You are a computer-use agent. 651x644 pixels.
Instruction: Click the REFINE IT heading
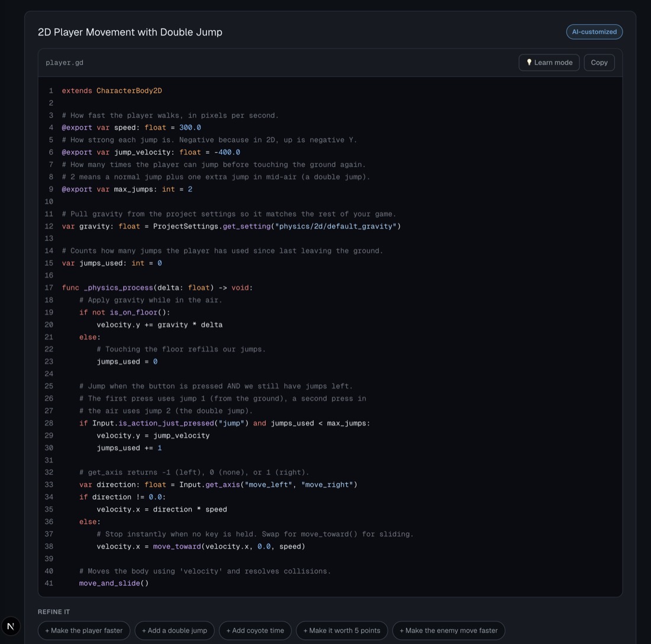pos(53,612)
